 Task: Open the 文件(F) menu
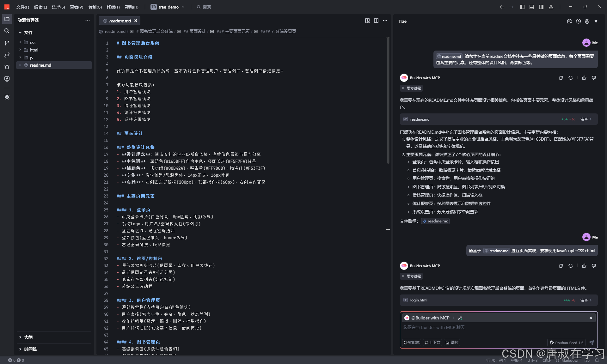tap(22, 7)
